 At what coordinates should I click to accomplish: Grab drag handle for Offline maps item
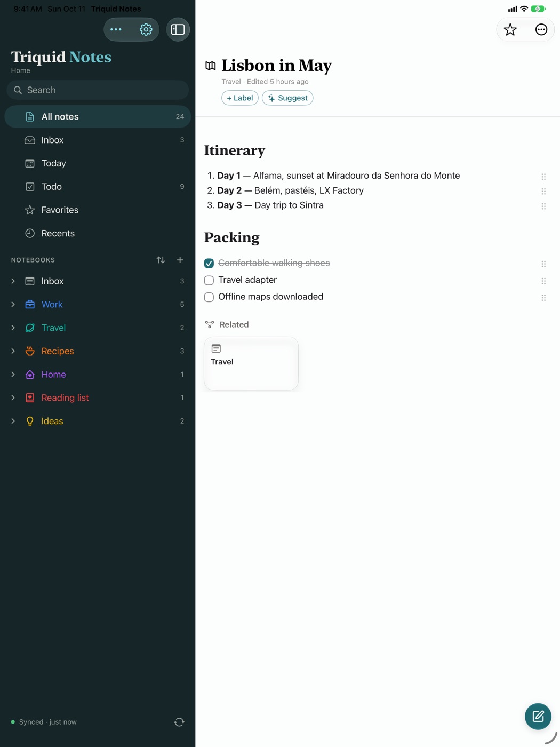click(x=543, y=298)
